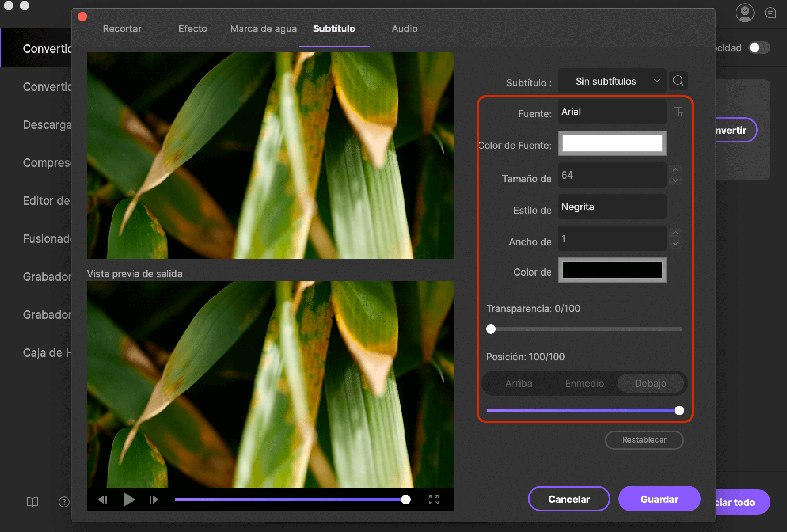Toggle the high speed switch
787x532 pixels.
pos(759,48)
